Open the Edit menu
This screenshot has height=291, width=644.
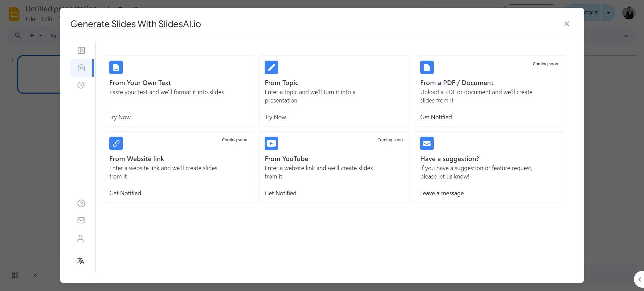coord(47,19)
